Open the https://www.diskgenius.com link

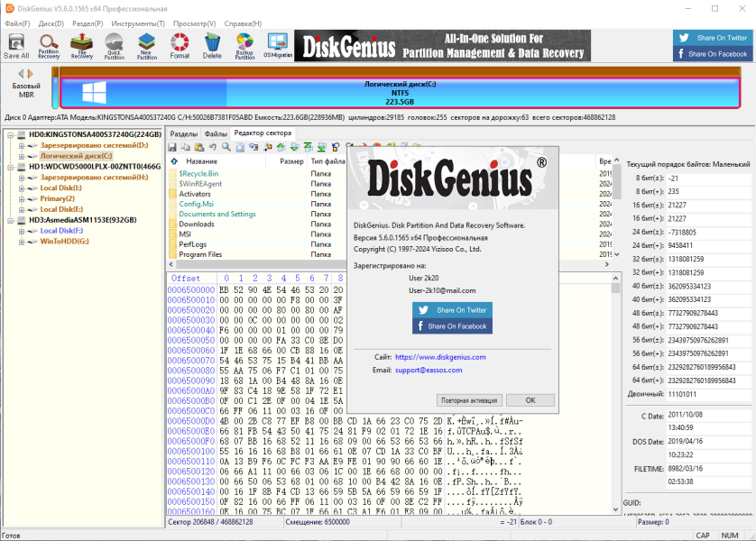[x=440, y=357]
